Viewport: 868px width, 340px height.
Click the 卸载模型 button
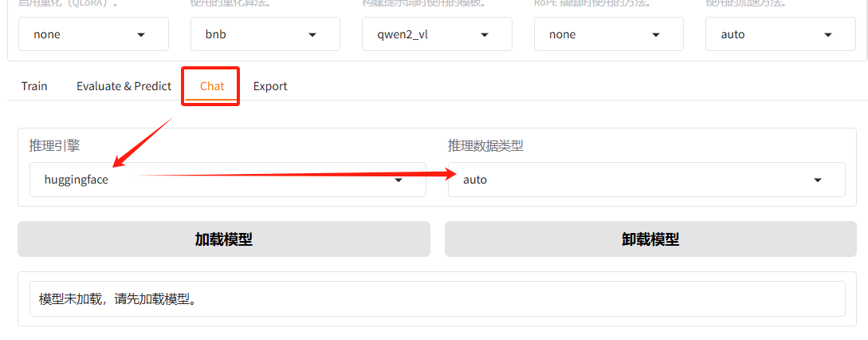[650, 239]
